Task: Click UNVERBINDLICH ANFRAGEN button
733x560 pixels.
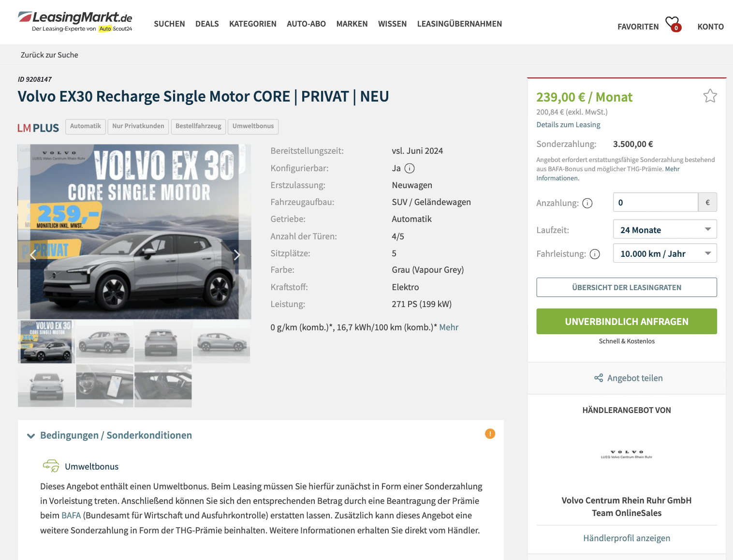Action: tap(627, 322)
